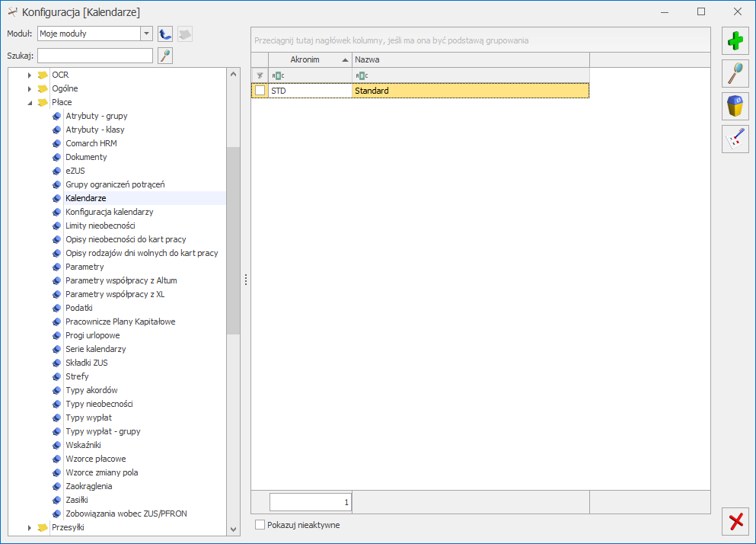Image resolution: width=756 pixels, height=544 pixels.
Task: Click the blue back arrow next to Moduł
Action: coord(165,34)
